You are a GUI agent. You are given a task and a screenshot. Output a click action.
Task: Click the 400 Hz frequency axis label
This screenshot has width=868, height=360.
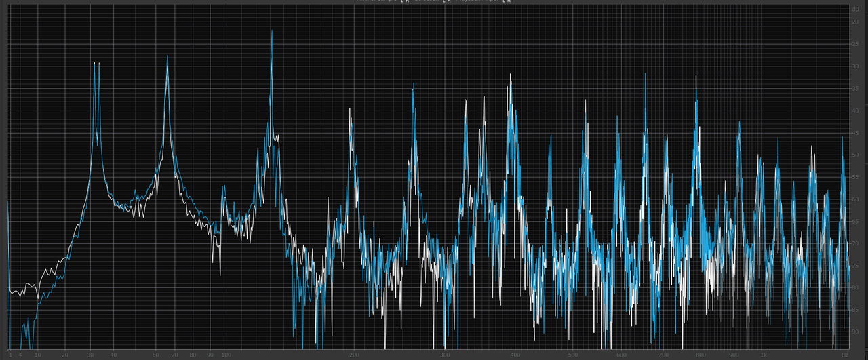(x=515, y=355)
